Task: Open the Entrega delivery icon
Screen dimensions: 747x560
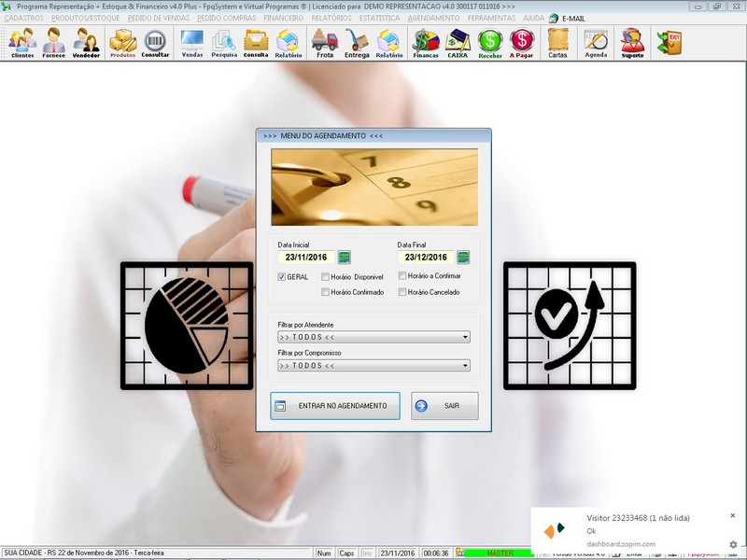Action: pos(357,43)
